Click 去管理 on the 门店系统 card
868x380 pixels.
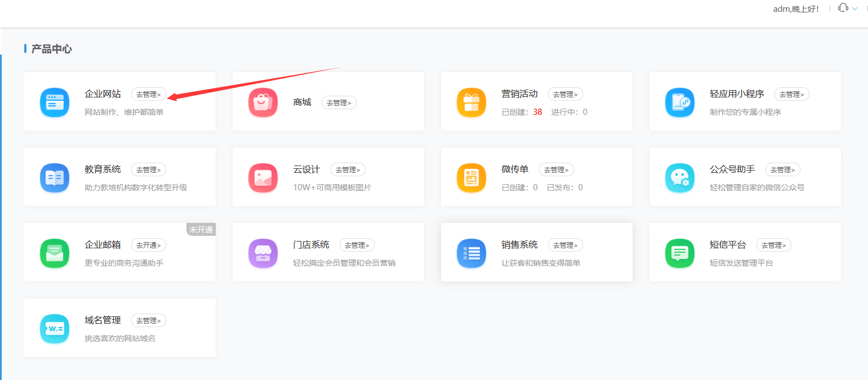tap(357, 245)
